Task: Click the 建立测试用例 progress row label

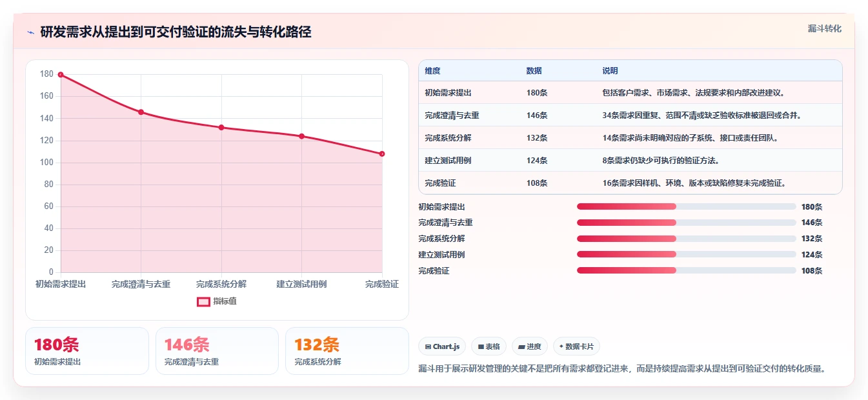Action: coord(441,255)
